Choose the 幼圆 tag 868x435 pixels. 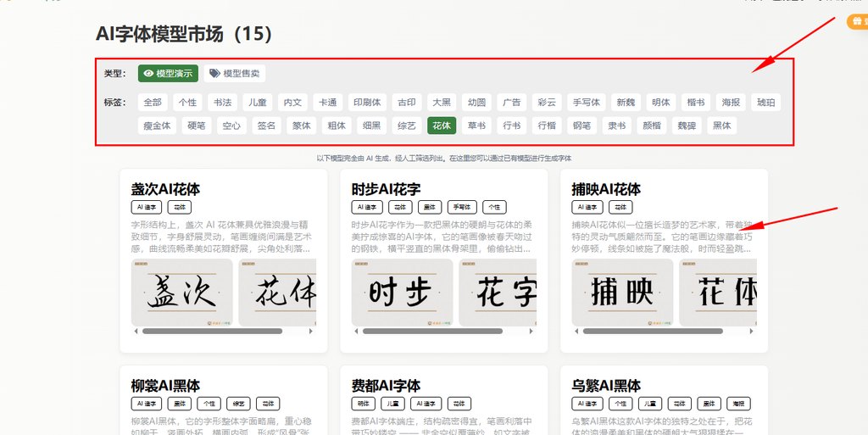tap(476, 103)
